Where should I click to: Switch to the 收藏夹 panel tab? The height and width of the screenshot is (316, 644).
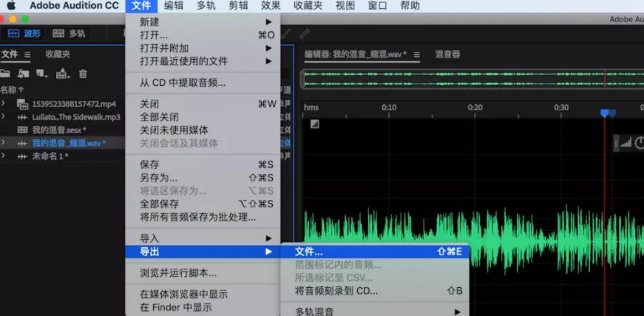[58, 54]
